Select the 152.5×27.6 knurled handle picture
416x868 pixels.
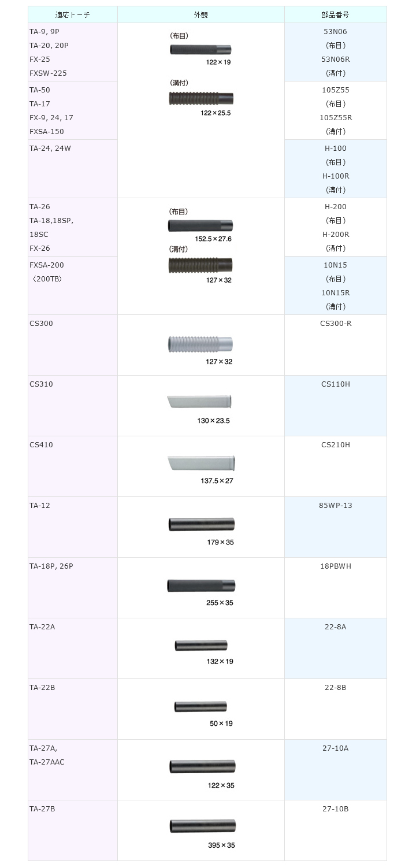200,225
